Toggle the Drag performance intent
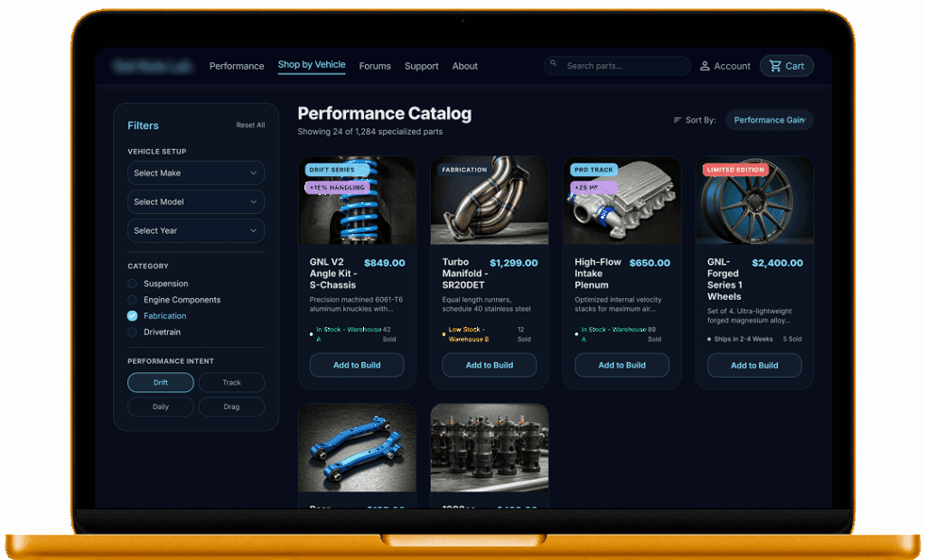925x560 pixels. (231, 406)
